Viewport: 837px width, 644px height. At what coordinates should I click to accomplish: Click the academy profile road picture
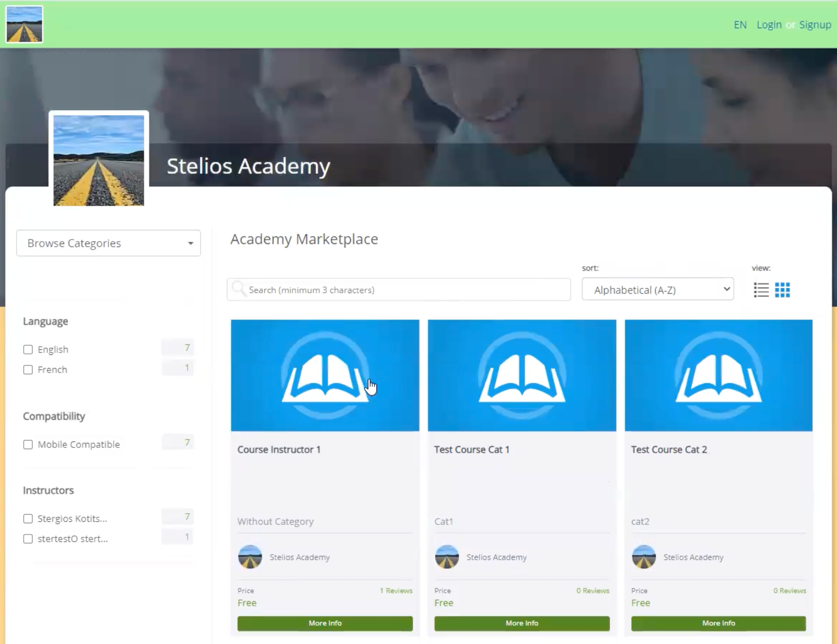[99, 160]
